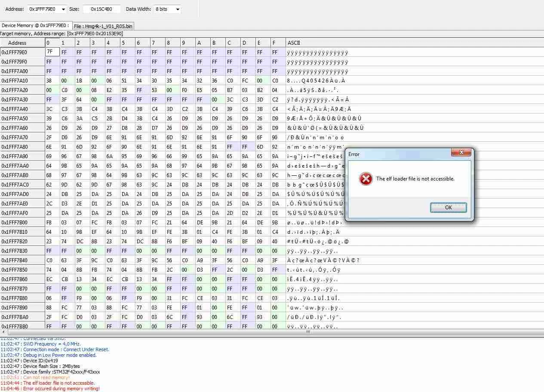Click ASCII text of row 0x1FFF7A10
This screenshot has width=544, height=392.
(316, 80)
